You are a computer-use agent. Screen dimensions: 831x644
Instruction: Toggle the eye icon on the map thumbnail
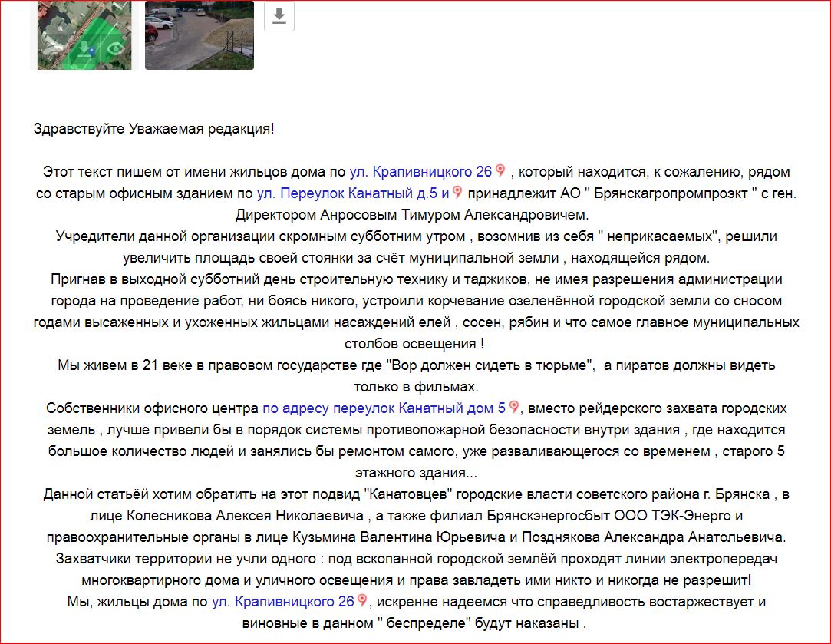115,48
